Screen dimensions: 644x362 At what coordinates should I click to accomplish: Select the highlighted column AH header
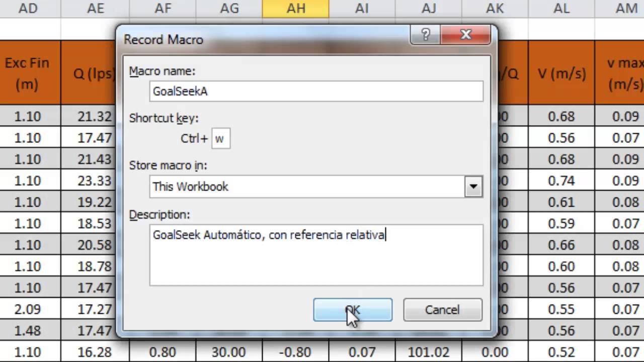coord(296,8)
